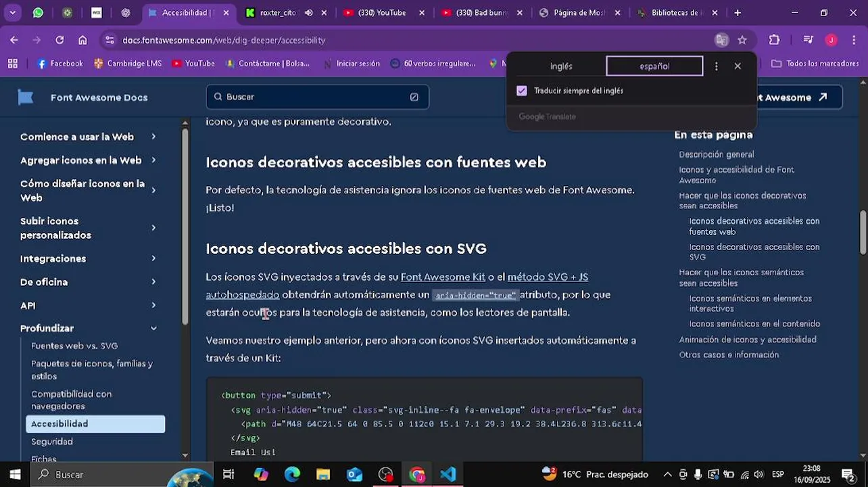Open the volume control in system tray
The height and width of the screenshot is (487, 868).
pos(758,474)
